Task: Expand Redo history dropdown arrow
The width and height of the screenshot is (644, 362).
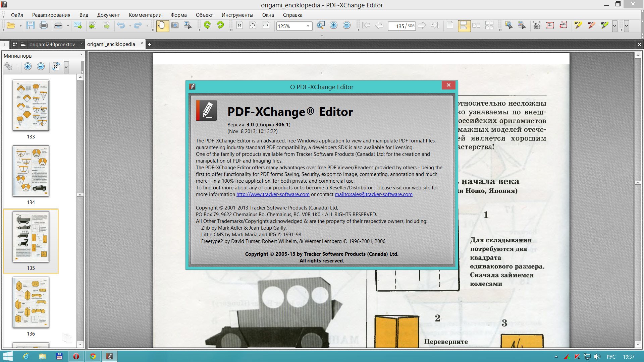Action: (147, 26)
